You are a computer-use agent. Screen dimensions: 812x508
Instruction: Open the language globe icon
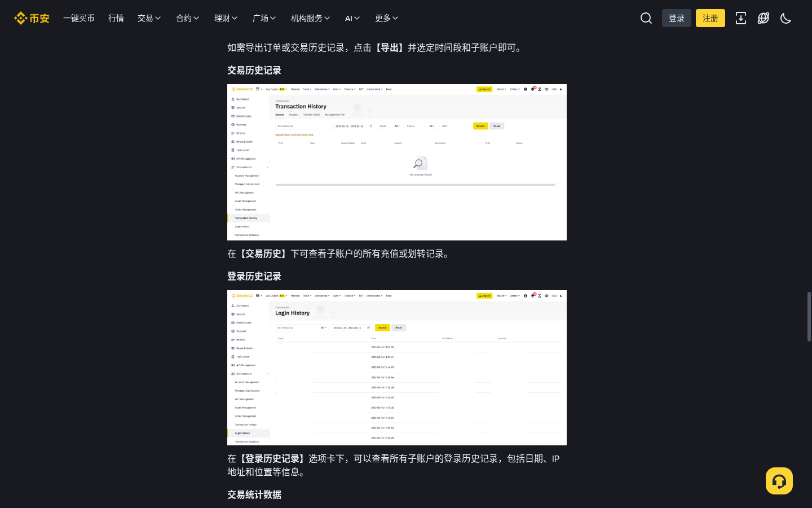click(764, 18)
